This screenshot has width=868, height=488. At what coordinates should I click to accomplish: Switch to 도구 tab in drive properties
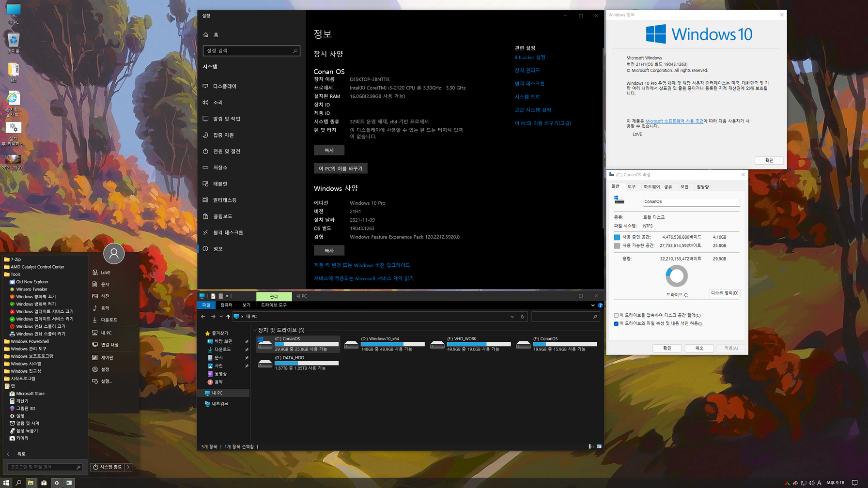(631, 187)
